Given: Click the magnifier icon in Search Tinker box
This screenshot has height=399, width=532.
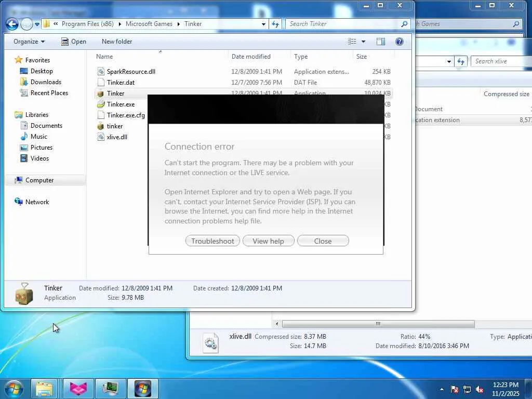Looking at the screenshot, I should point(404,24).
